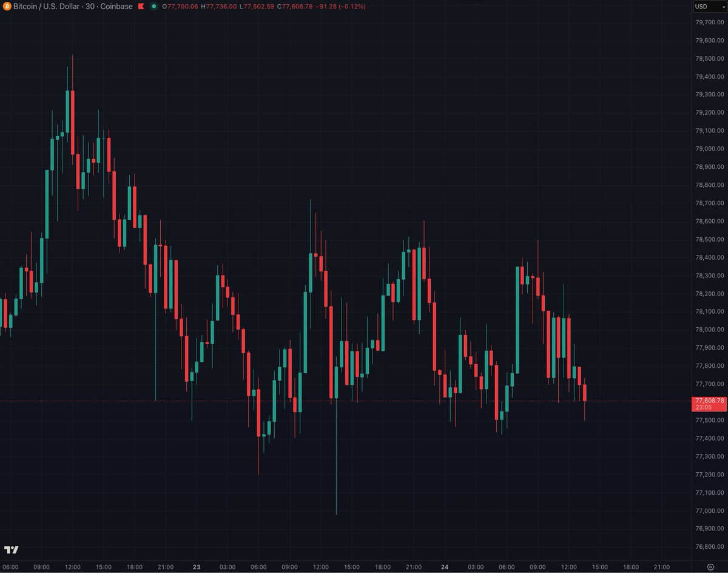The width and height of the screenshot is (728, 573).
Task: Click the 76,800.00 price axis label
Action: click(709, 546)
